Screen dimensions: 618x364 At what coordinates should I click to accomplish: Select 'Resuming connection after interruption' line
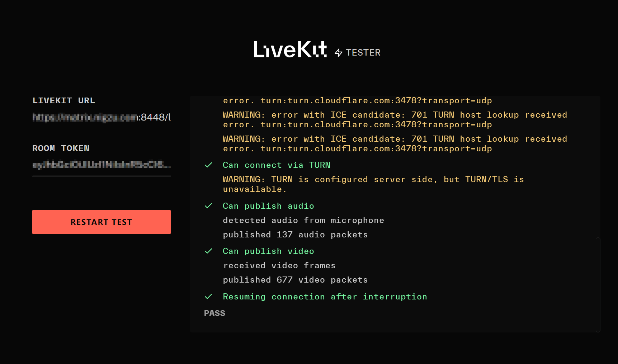(325, 297)
